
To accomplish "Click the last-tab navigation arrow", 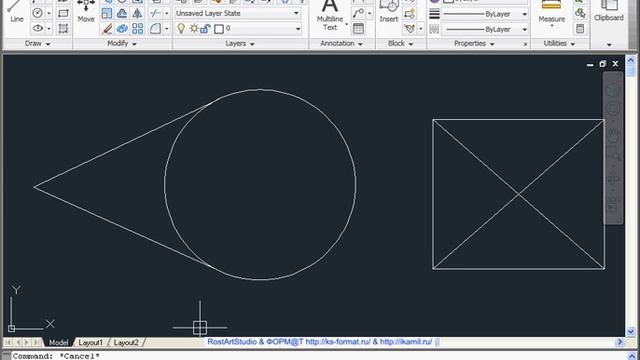I will pyautogui.click(x=36, y=342).
